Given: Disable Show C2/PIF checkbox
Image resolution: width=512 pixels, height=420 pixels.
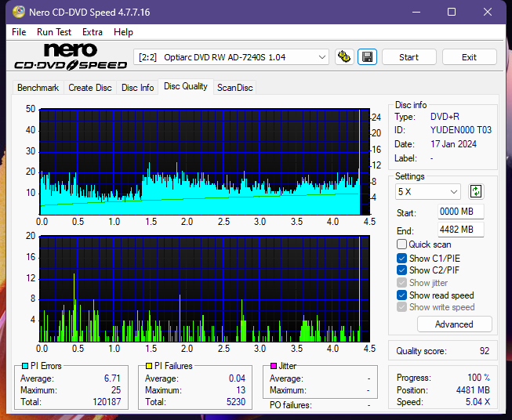Looking at the screenshot, I should click(401, 270).
